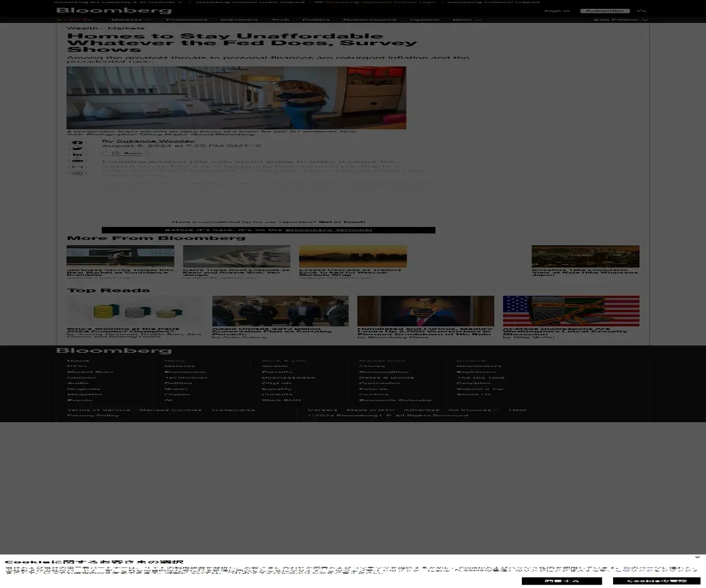706x588 pixels.
Task: Click the Privacy Policy footer link
Action: (x=93, y=416)
